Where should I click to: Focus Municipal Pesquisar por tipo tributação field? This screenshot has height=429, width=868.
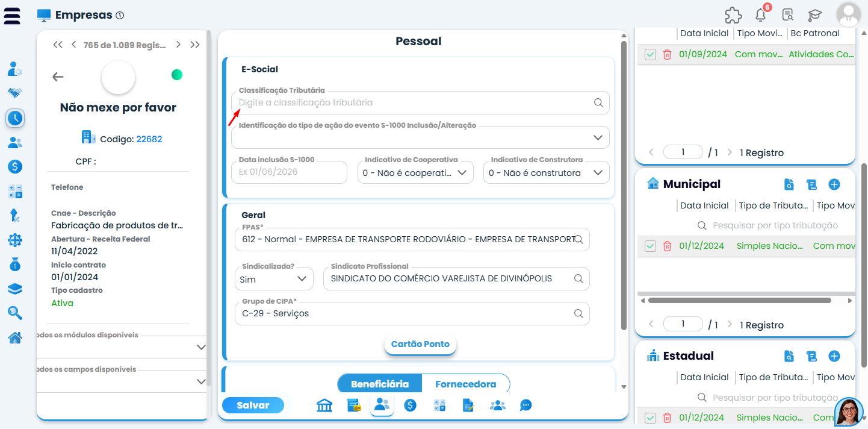point(775,225)
